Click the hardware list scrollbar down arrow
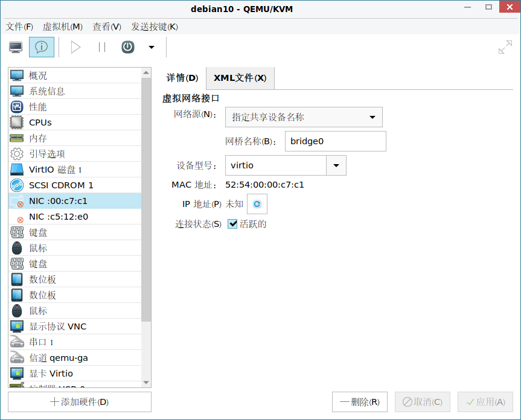The height and width of the screenshot is (420, 521). tap(146, 383)
